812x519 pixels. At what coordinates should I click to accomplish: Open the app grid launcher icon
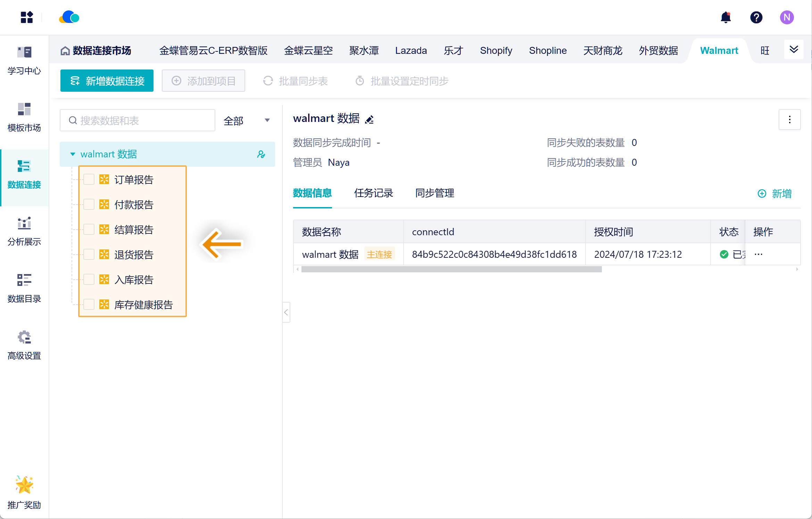point(26,17)
